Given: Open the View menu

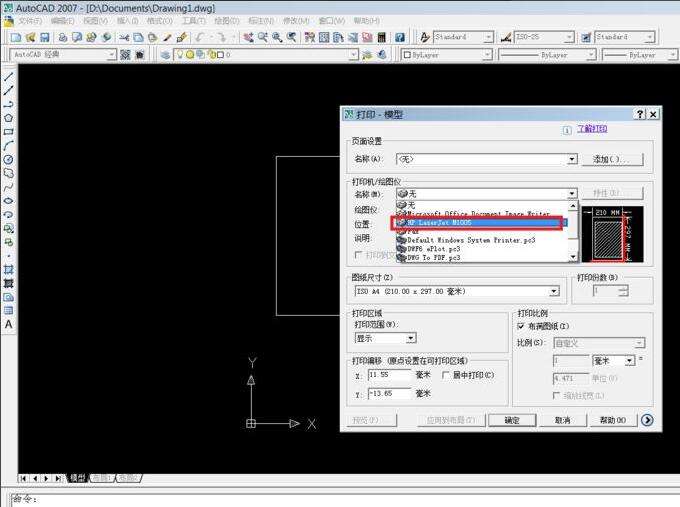Looking at the screenshot, I should [x=95, y=21].
